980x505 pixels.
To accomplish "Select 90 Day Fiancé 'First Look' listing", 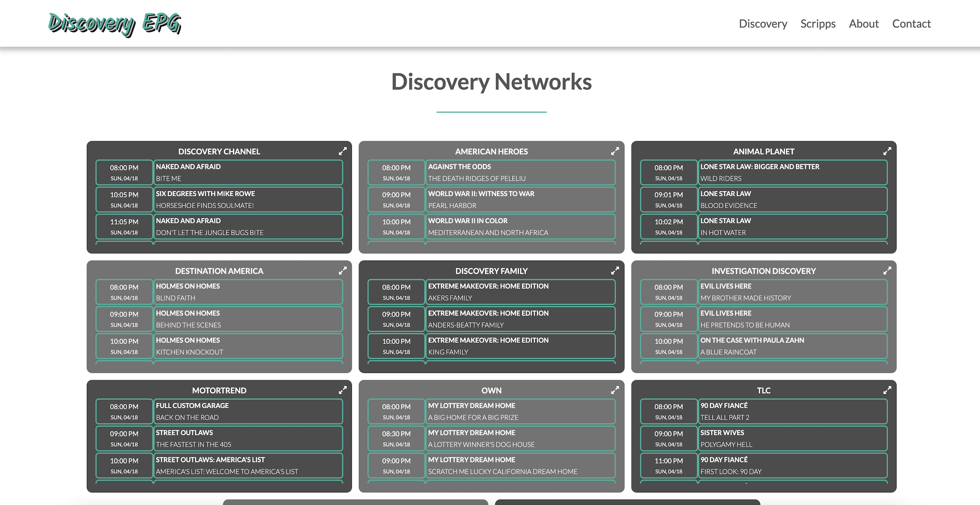I will tap(792, 466).
